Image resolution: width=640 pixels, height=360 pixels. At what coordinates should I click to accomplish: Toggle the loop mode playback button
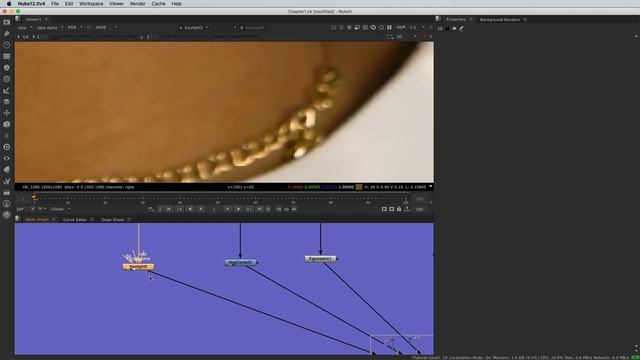151,209
